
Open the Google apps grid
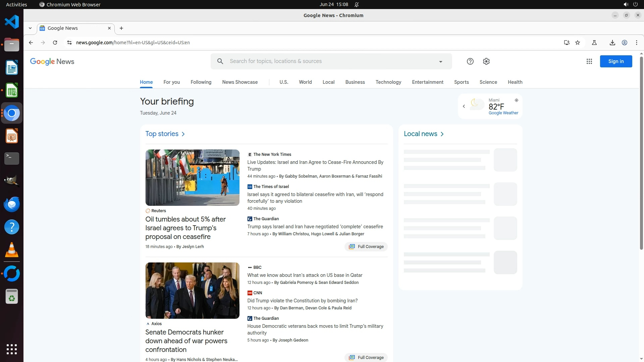pyautogui.click(x=589, y=61)
